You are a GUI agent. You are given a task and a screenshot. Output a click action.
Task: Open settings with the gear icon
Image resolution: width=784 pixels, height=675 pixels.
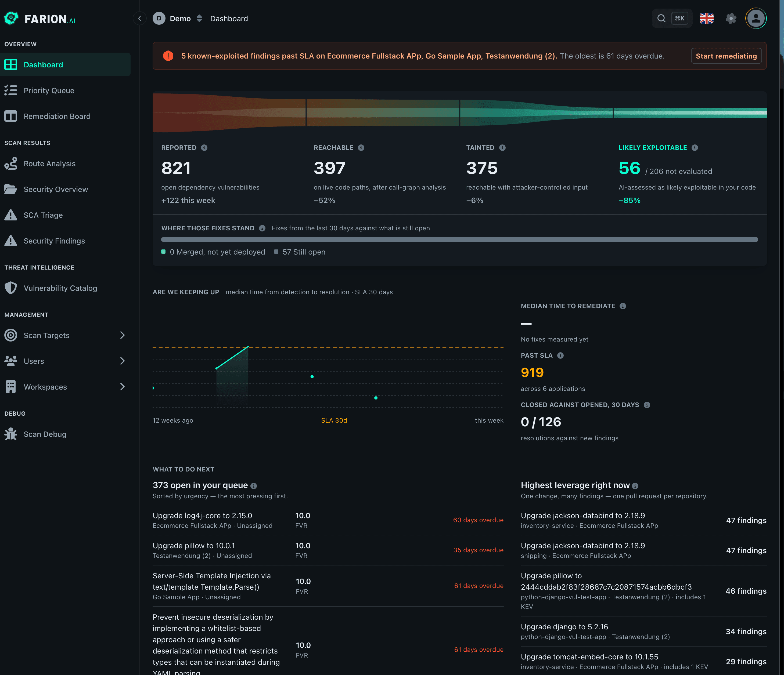click(x=731, y=18)
